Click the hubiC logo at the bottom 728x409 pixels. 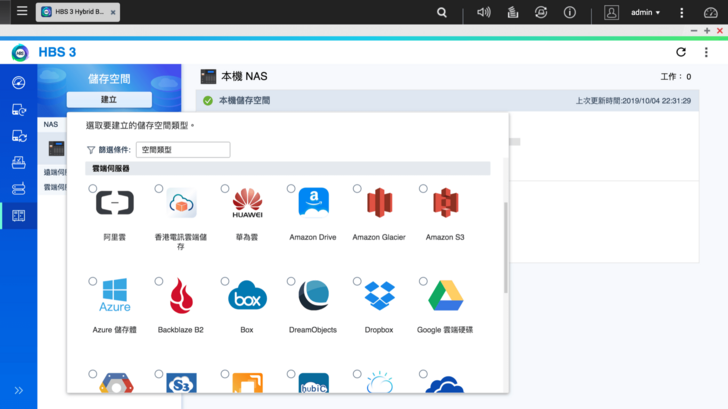coord(313,383)
